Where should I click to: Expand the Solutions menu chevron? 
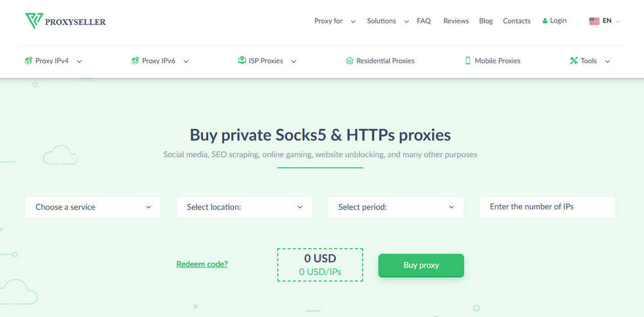[x=406, y=21]
